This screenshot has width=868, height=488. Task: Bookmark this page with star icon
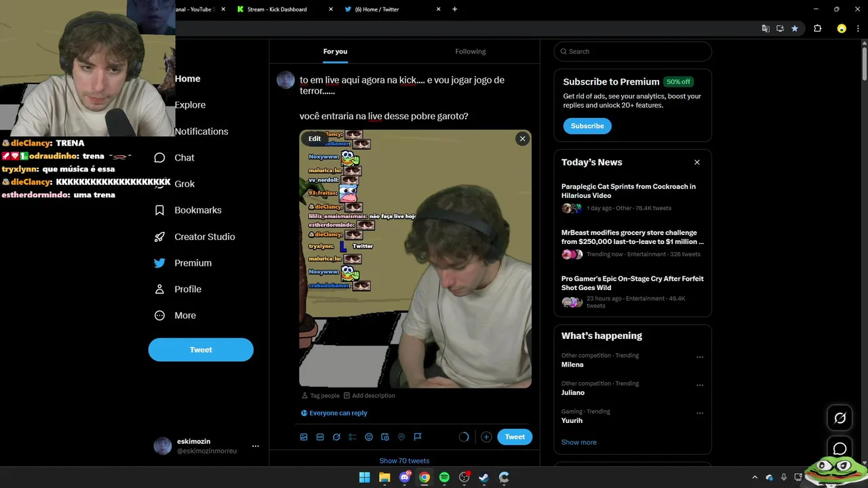tap(795, 28)
